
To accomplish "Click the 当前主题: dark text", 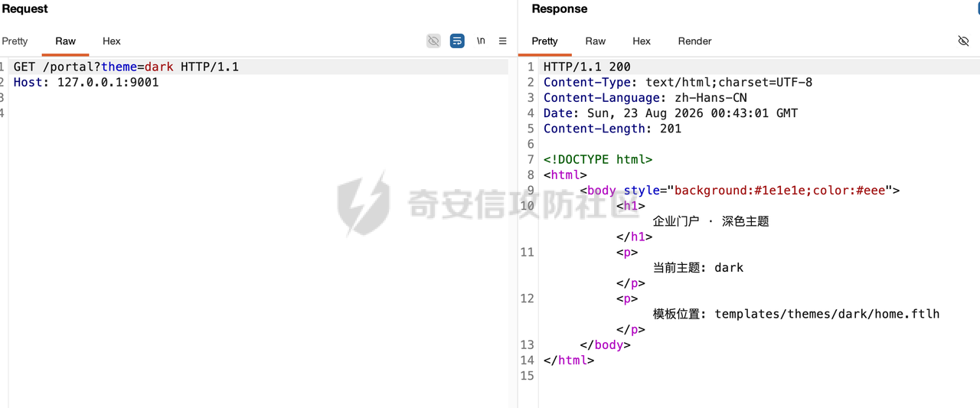I will (698, 268).
